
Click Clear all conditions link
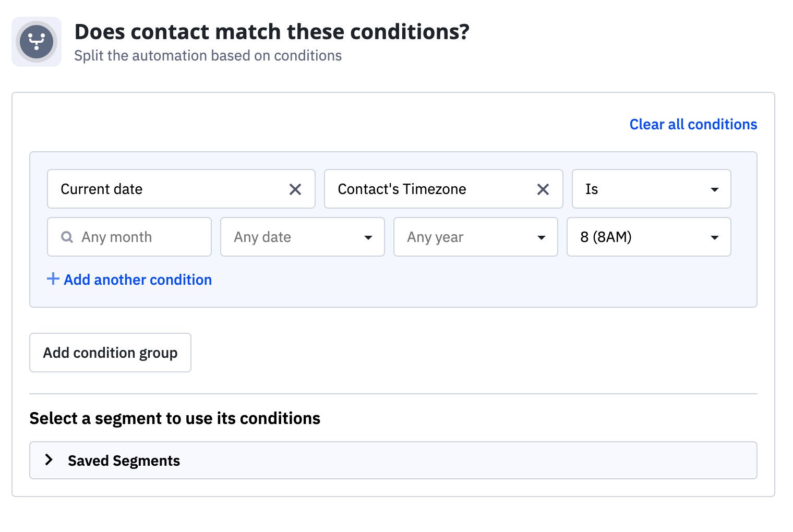(x=693, y=125)
